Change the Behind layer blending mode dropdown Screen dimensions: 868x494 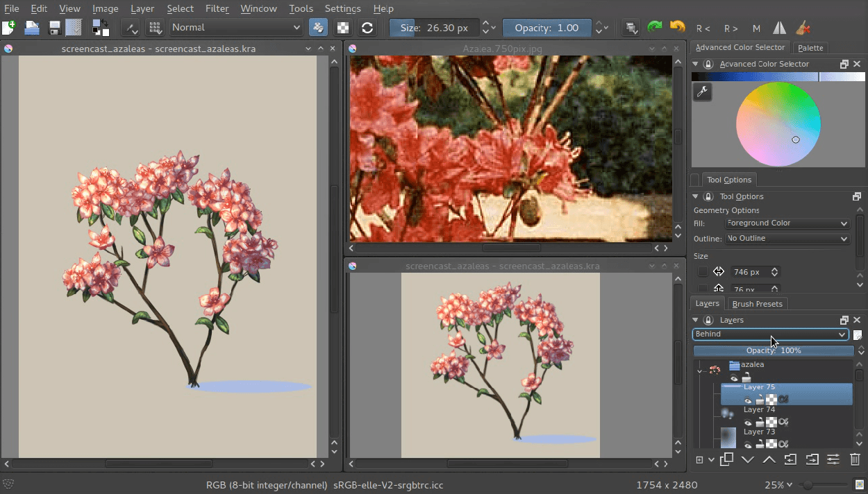click(x=771, y=334)
